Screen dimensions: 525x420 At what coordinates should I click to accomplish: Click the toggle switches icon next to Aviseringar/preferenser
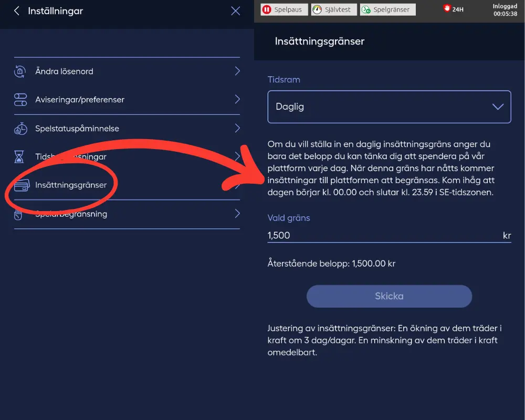coord(20,99)
